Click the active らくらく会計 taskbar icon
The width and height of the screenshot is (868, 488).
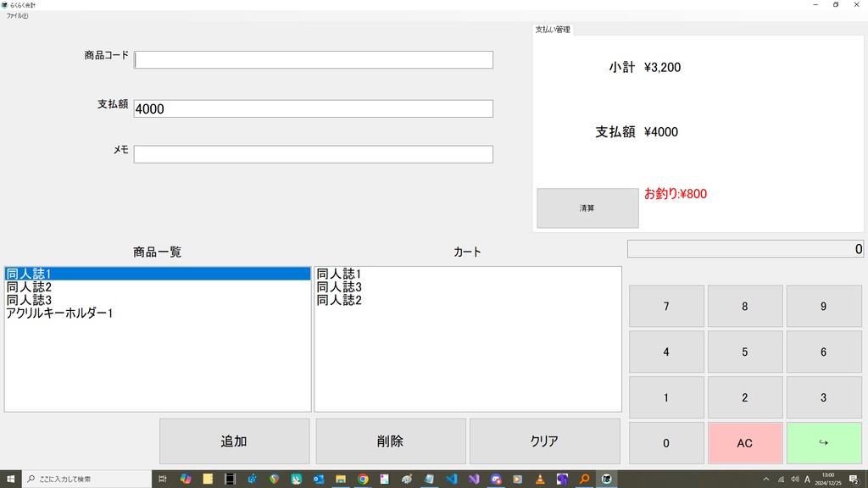[606, 480]
